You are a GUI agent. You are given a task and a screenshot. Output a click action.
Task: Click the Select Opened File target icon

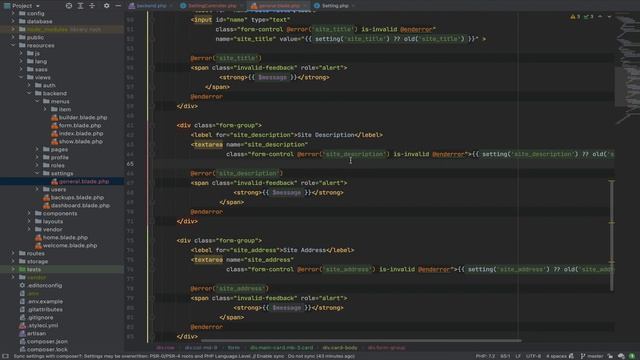tap(69, 6)
